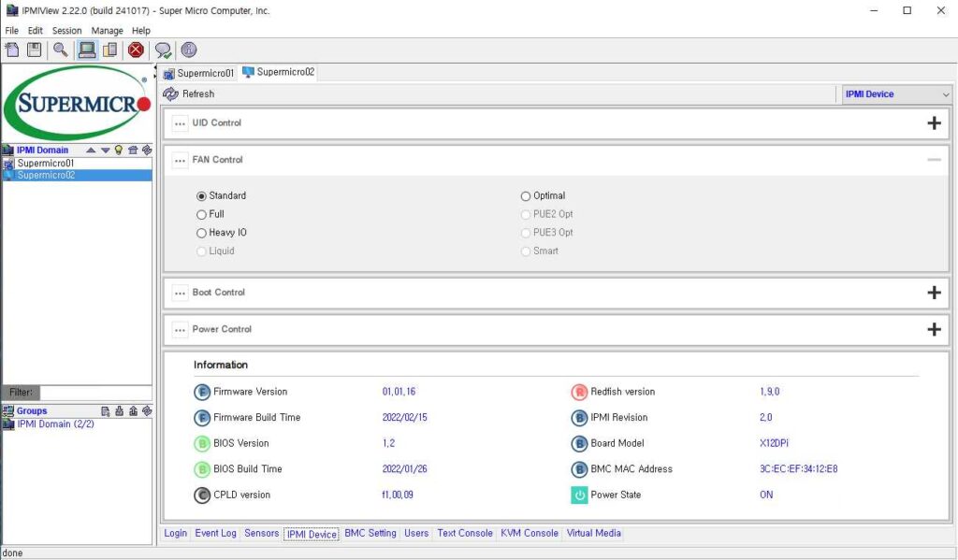Click the highlighted computer monitor toolbar icon
This screenshot has height=560, width=958.
(87, 50)
